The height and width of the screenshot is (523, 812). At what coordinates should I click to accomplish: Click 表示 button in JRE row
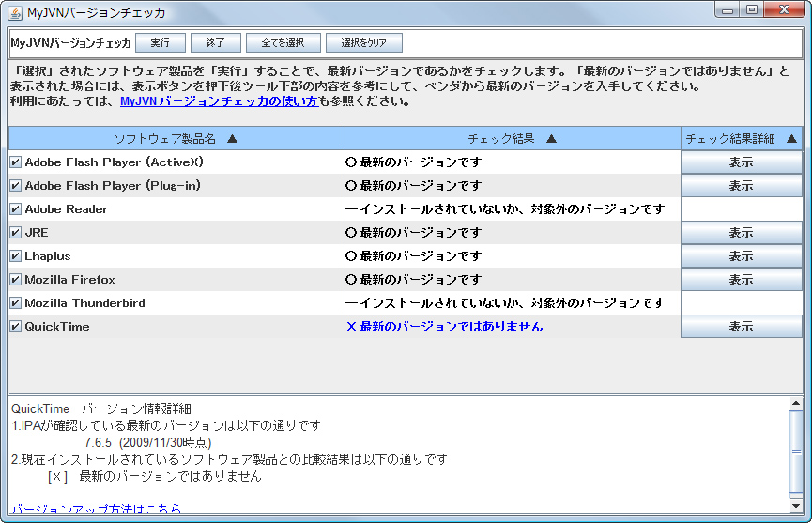742,233
